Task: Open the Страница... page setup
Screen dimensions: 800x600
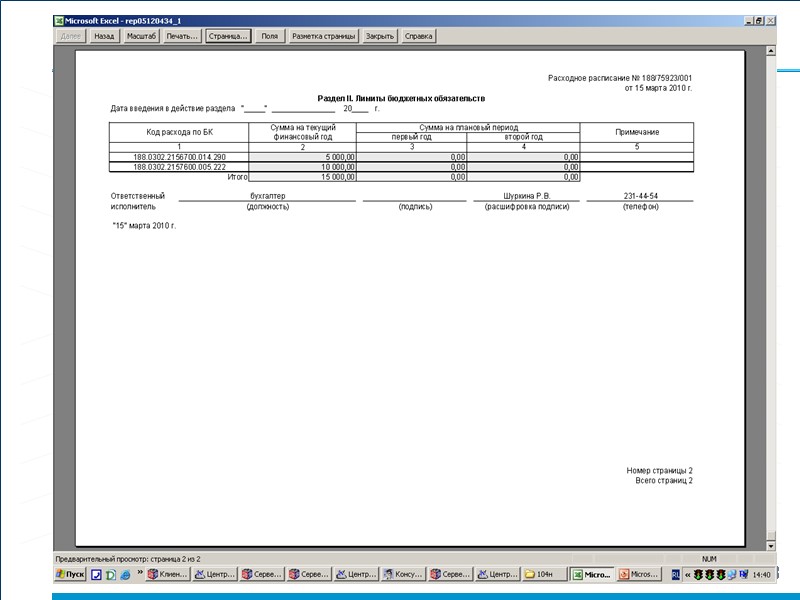Action: pos(228,36)
